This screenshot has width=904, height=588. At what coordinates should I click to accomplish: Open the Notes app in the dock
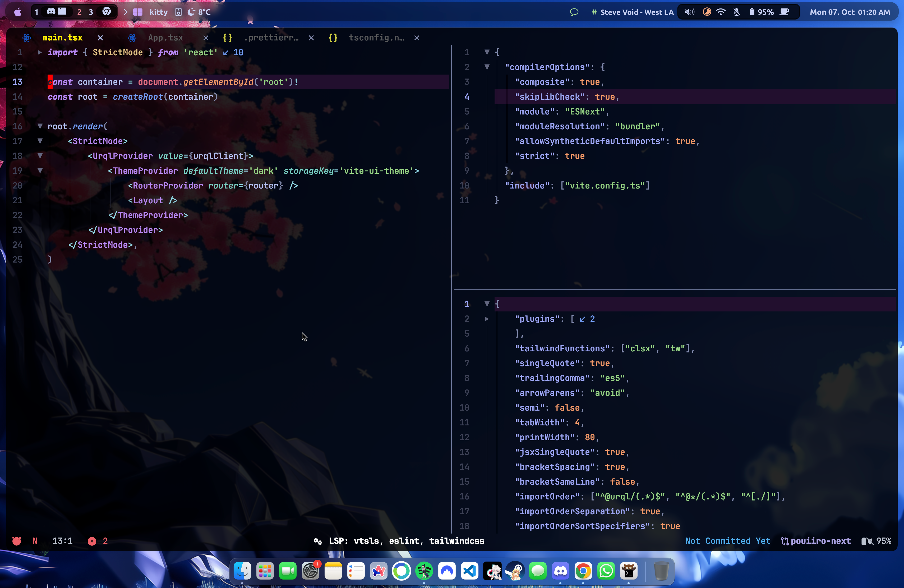pyautogui.click(x=333, y=571)
